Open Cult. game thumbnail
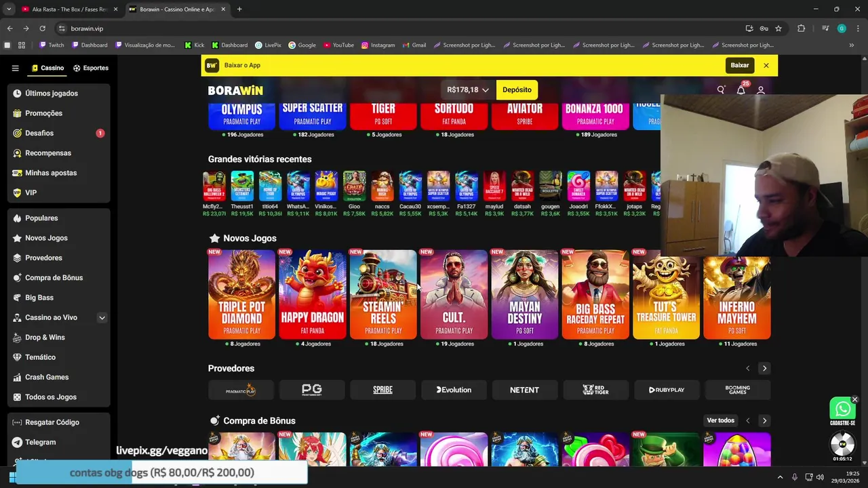The width and height of the screenshot is (868, 488). tap(454, 294)
